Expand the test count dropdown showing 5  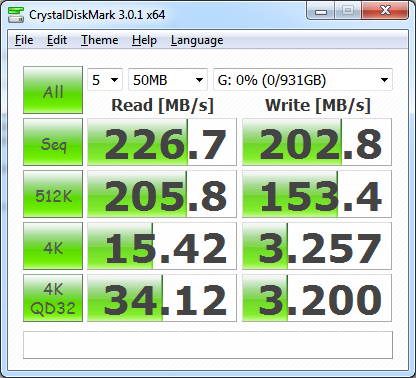click(105, 80)
